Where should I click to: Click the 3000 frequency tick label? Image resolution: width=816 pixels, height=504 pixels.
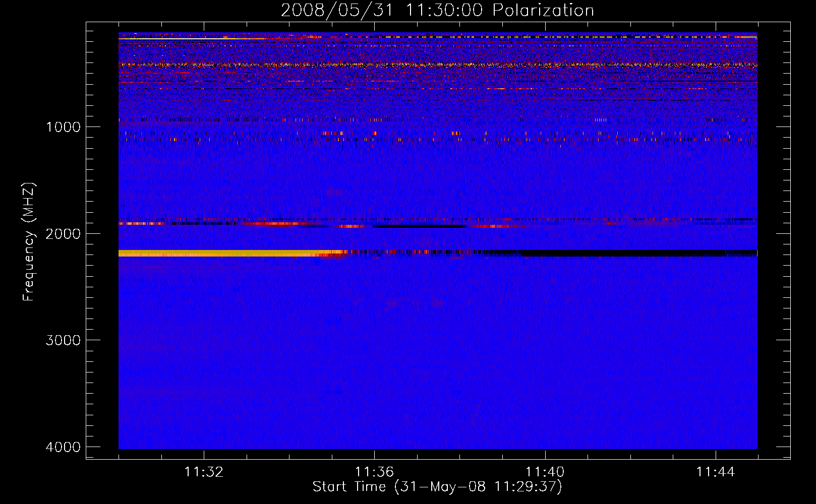click(63, 340)
